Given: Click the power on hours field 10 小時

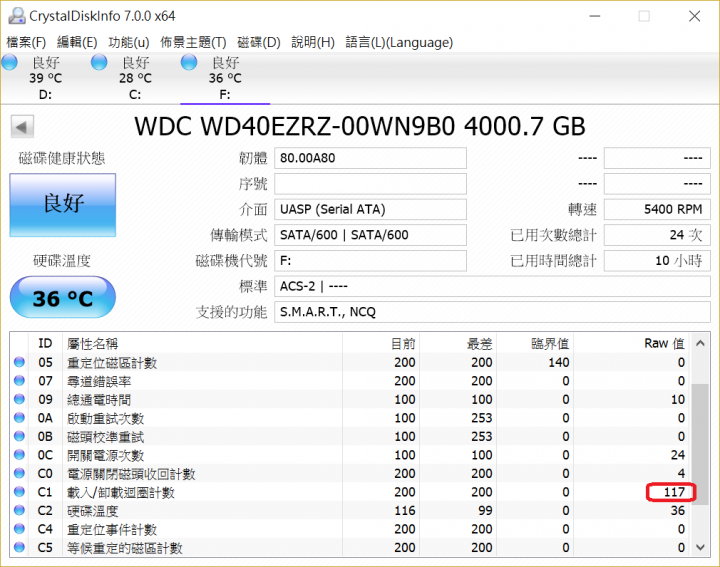Looking at the screenshot, I should pyautogui.click(x=657, y=261).
